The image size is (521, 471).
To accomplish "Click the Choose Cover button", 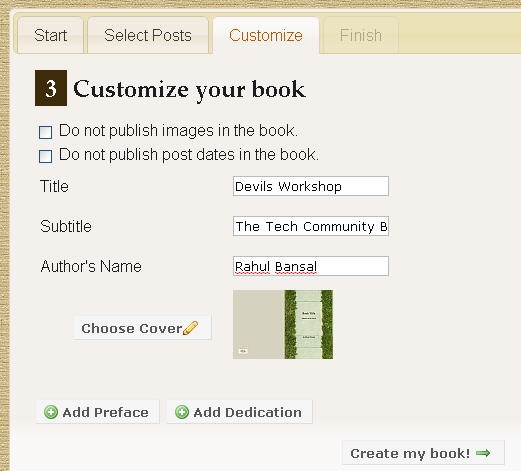I will click(142, 328).
